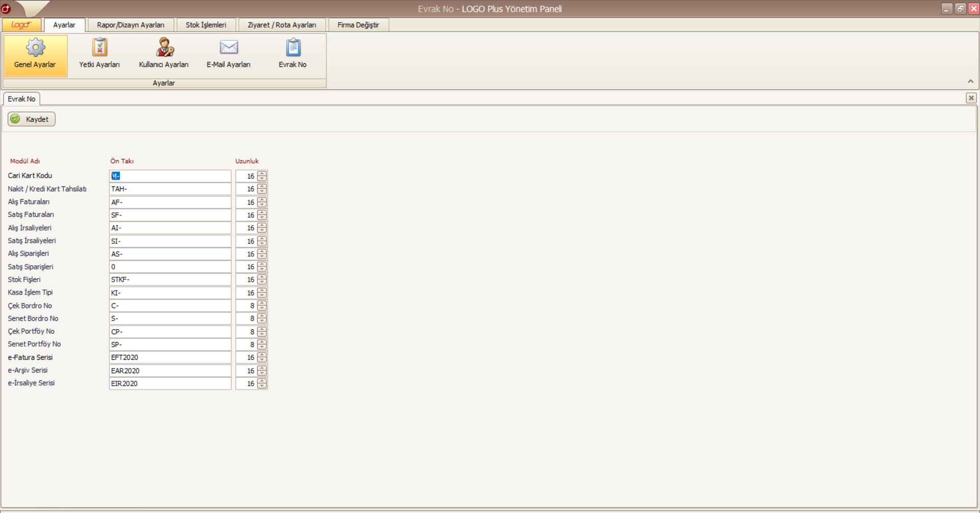The width and height of the screenshot is (980, 513).
Task: Go to Ziyaret / Rota Ayarları tab
Action: click(282, 25)
